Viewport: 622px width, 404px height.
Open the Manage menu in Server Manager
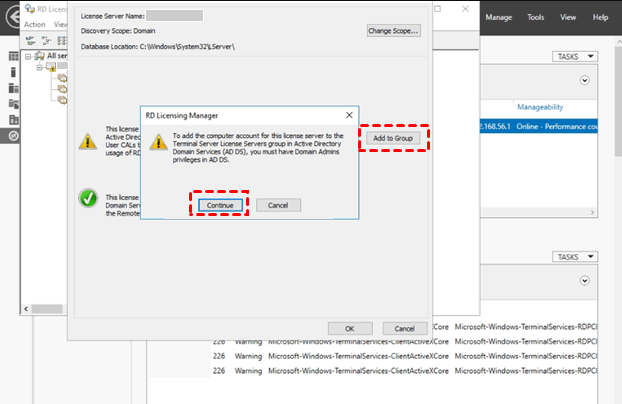point(499,17)
